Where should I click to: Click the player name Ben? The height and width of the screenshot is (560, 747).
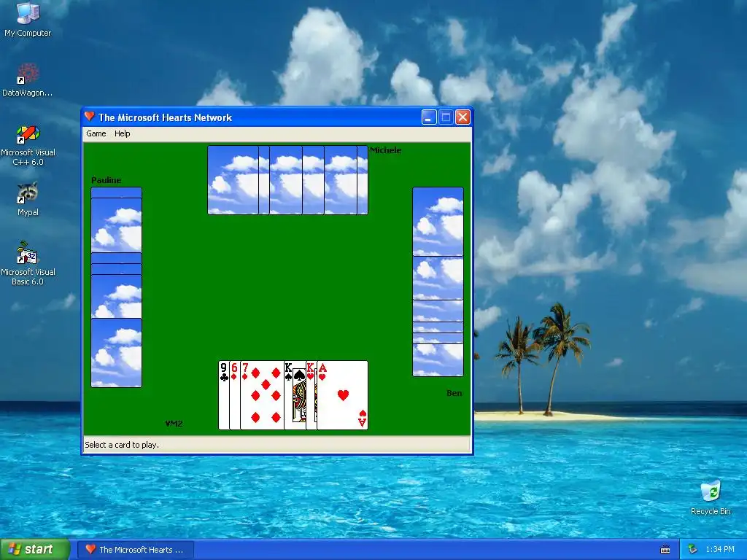pyautogui.click(x=454, y=393)
